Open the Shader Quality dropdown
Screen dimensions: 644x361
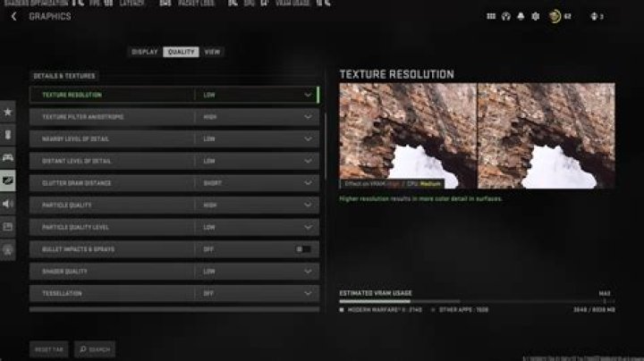(x=308, y=271)
